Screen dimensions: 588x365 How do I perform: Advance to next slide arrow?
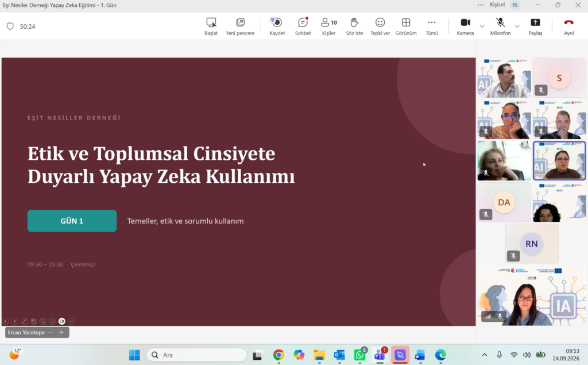coord(14,321)
